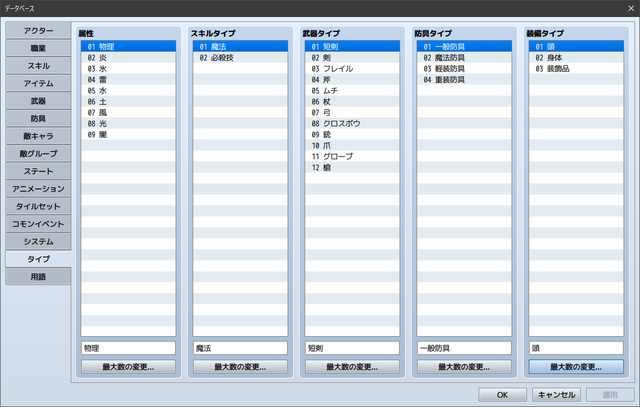
Task: Select weapon type 12 槍
Action: (352, 168)
